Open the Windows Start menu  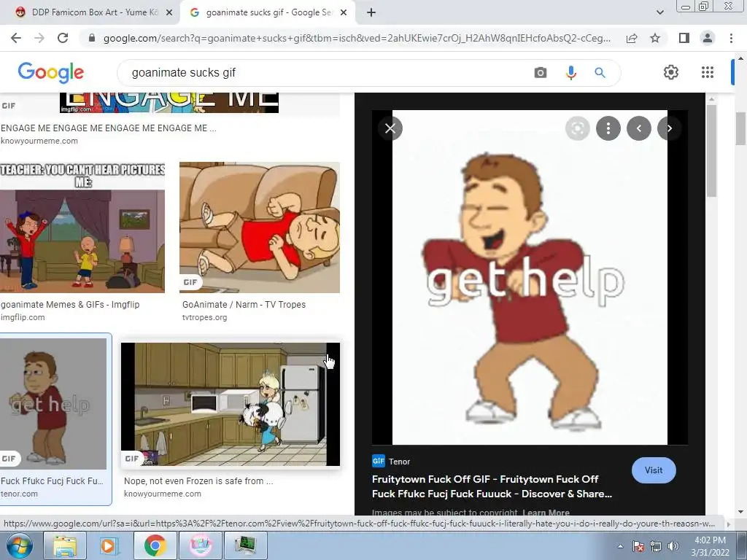[x=19, y=545]
